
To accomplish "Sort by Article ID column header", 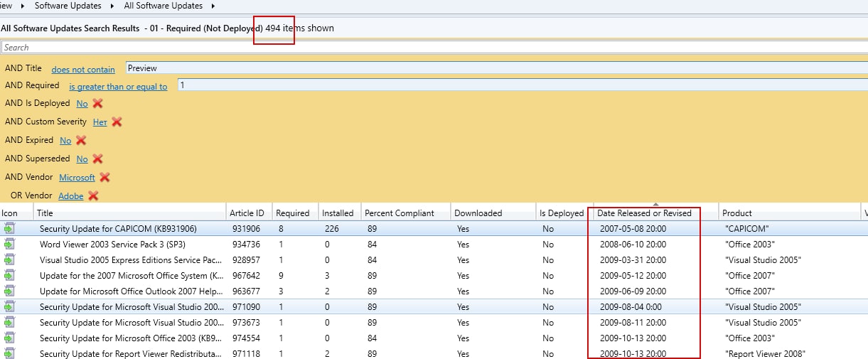I will (249, 213).
